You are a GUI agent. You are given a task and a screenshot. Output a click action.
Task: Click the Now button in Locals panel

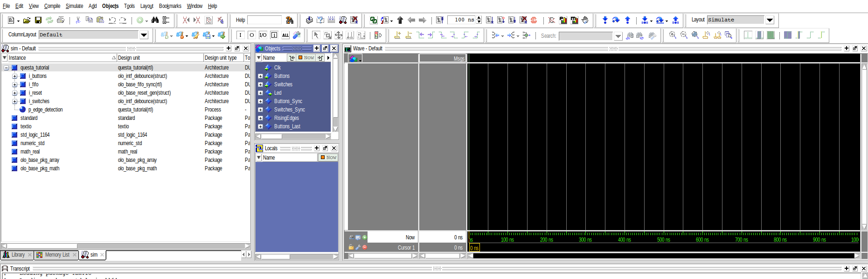click(328, 158)
